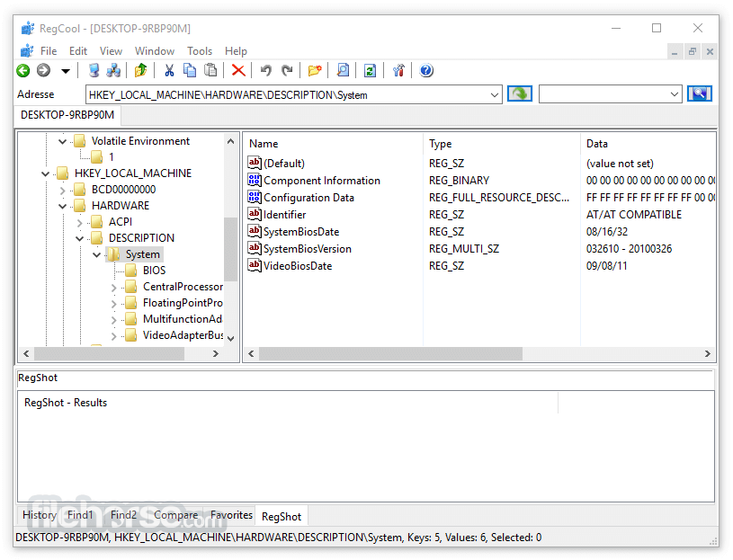The width and height of the screenshot is (733, 560).
Task: Switch to the Find1 tab
Action: 80,515
